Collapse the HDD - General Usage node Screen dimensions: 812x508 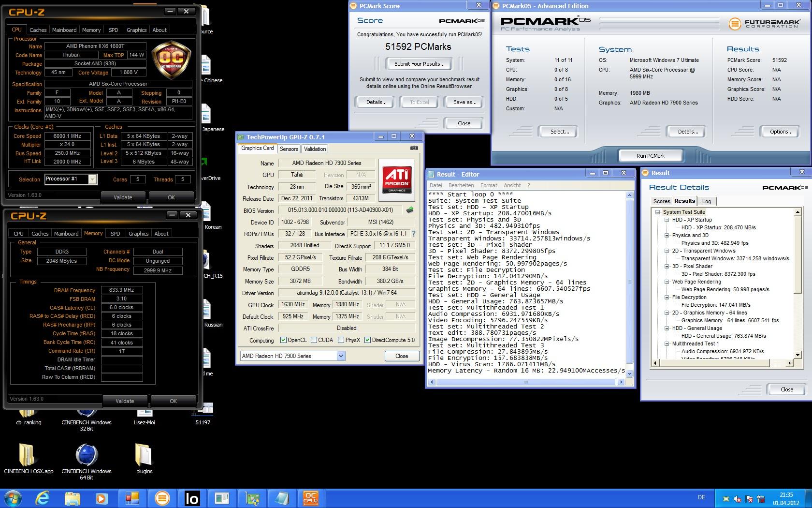pyautogui.click(x=667, y=328)
